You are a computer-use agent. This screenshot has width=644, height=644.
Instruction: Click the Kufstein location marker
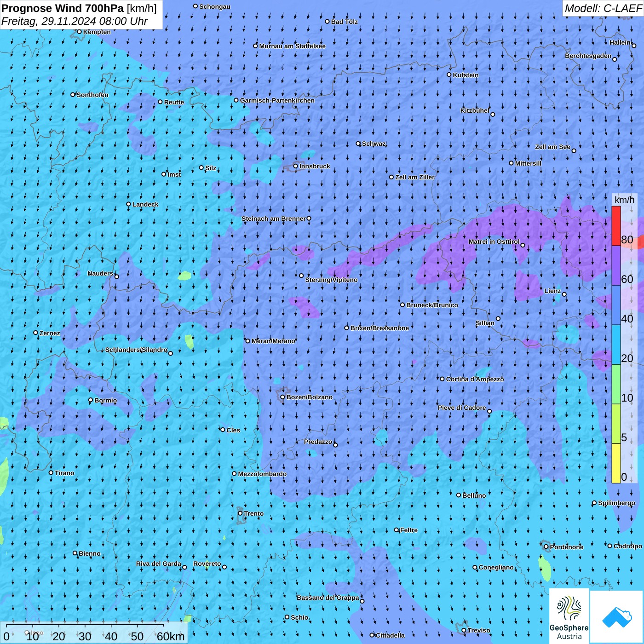(449, 75)
